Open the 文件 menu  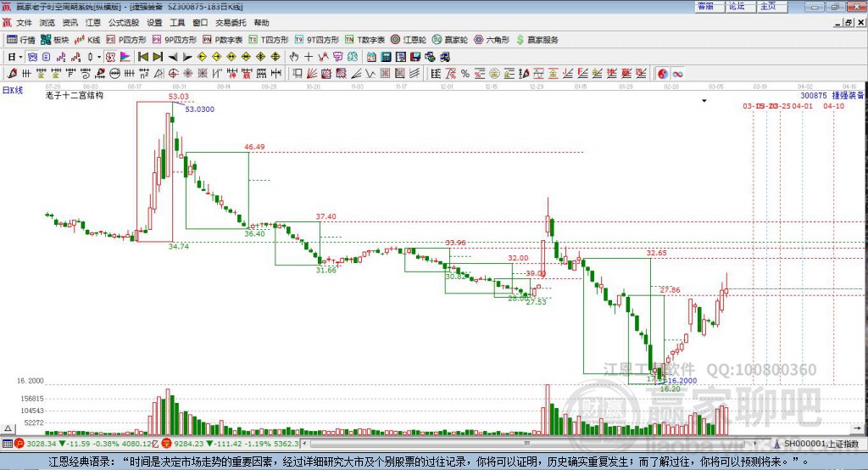click(x=24, y=23)
